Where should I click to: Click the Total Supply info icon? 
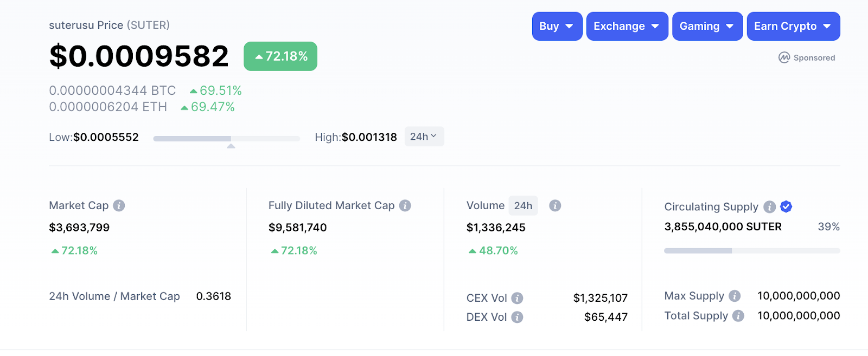[x=738, y=316]
